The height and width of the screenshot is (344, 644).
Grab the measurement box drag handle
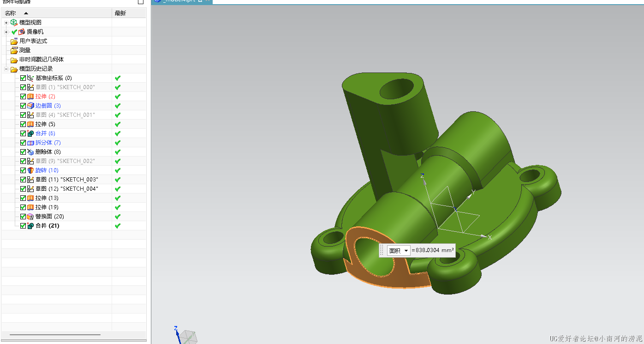382,251
